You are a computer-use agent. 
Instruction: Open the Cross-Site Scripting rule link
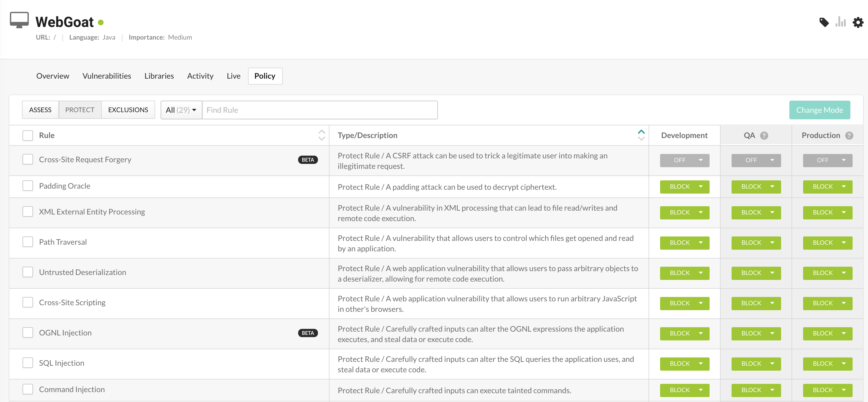(x=72, y=302)
